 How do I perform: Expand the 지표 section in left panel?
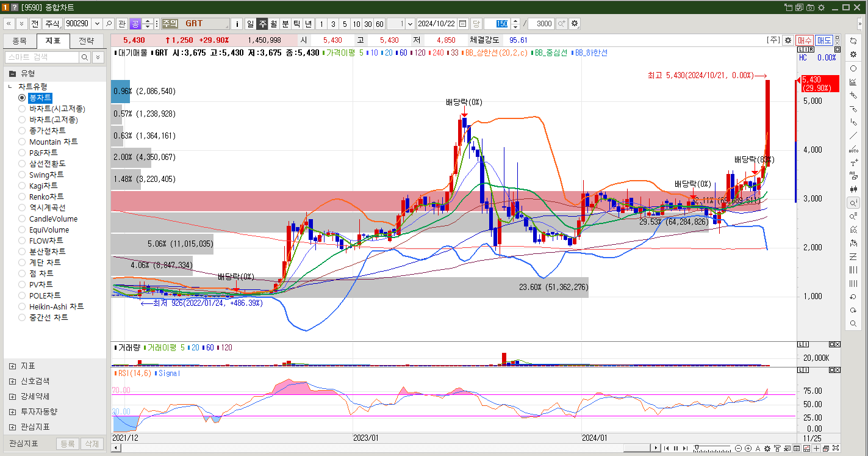pyautogui.click(x=12, y=366)
